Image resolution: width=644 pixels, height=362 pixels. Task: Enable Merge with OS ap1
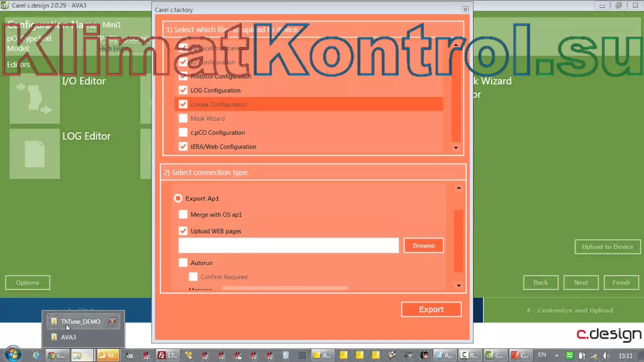(183, 215)
